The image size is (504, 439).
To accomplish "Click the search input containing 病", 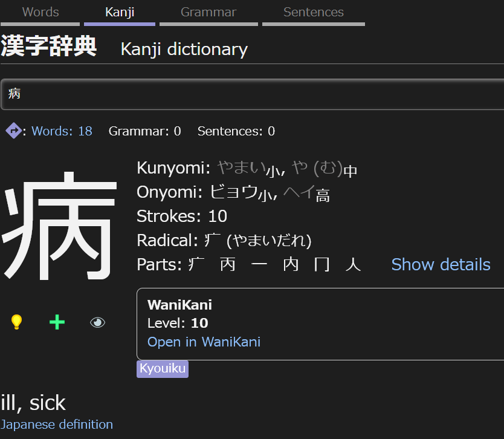I will [252, 94].
